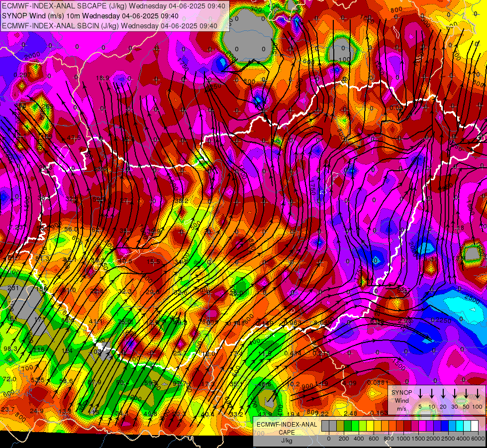Click the CAPE legend label

[287, 433]
